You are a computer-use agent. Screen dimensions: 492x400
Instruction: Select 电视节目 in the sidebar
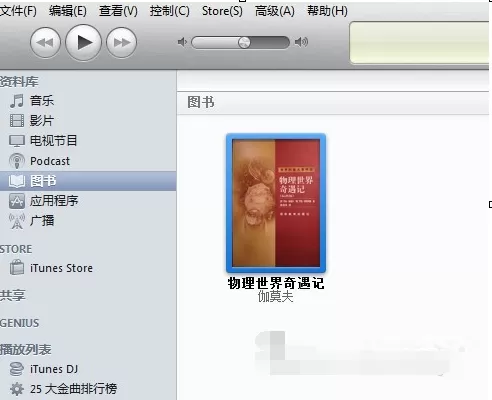pos(54,141)
